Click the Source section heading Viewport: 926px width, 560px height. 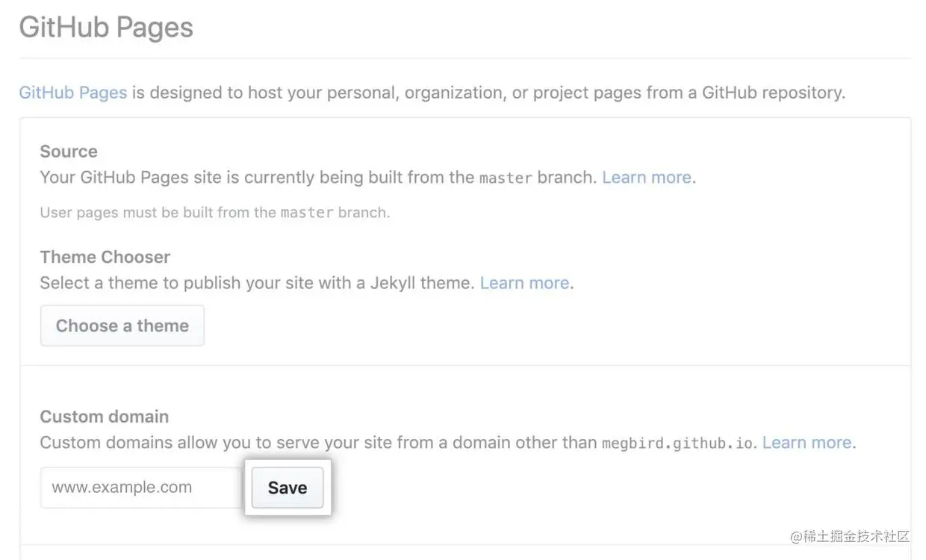pyautogui.click(x=69, y=152)
